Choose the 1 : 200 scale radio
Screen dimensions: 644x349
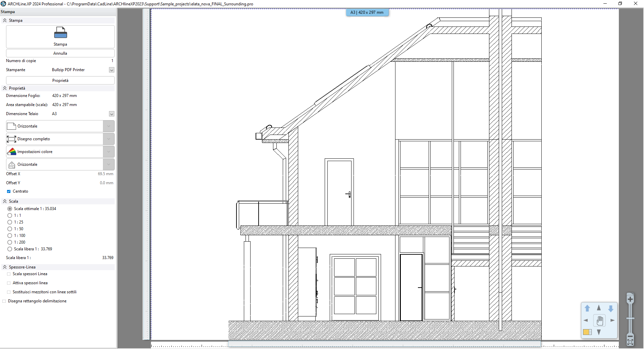point(10,242)
